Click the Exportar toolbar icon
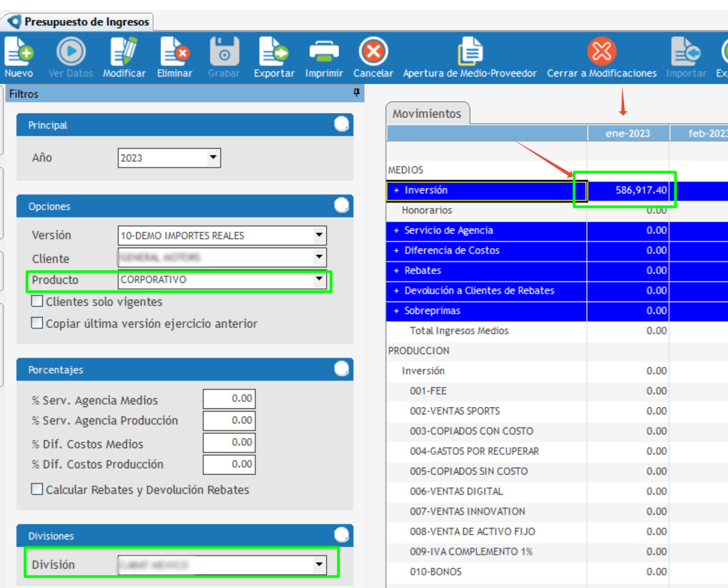The width and height of the screenshot is (728, 588). point(274,52)
